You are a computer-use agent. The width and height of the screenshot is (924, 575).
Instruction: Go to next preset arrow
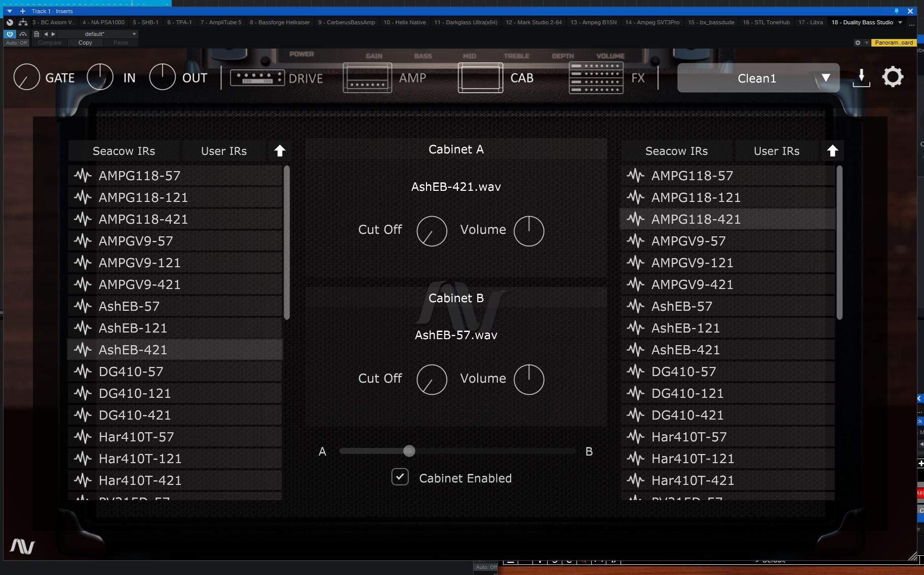53,34
